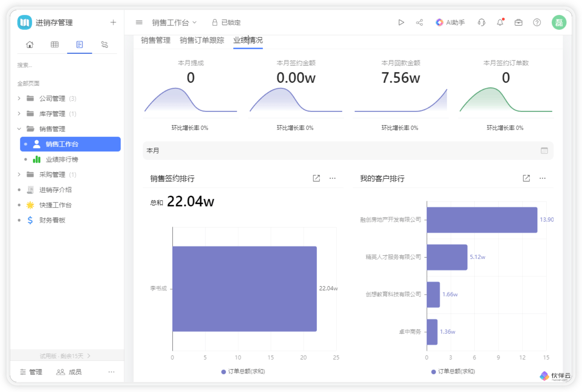This screenshot has height=392, width=582.
Task: Open 成员 members at sidebar bottom
Action: point(69,372)
